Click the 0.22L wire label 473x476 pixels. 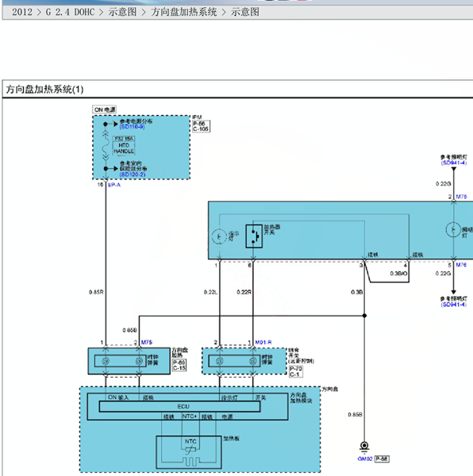(x=210, y=292)
